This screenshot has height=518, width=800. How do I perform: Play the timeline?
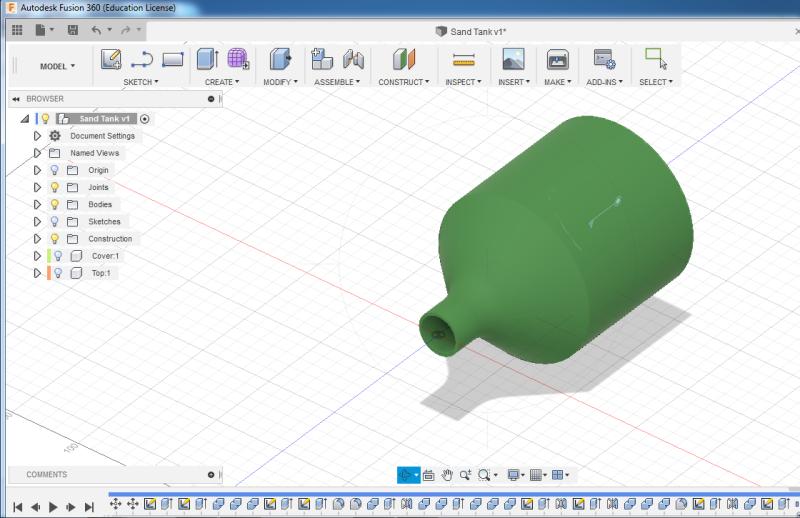pos(53,507)
